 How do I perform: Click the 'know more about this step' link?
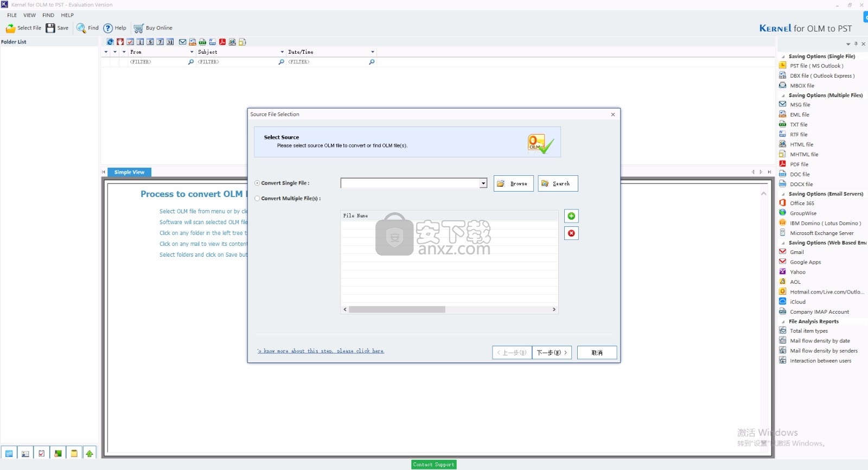[x=321, y=351]
